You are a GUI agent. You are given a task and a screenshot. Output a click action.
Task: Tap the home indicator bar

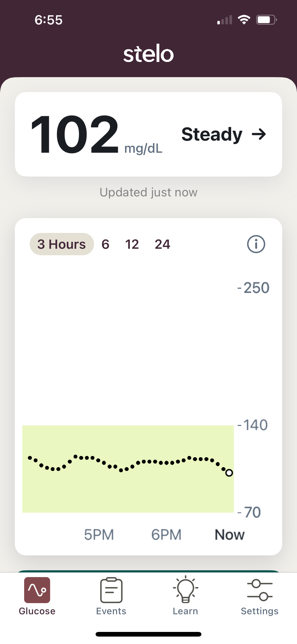pos(148,634)
